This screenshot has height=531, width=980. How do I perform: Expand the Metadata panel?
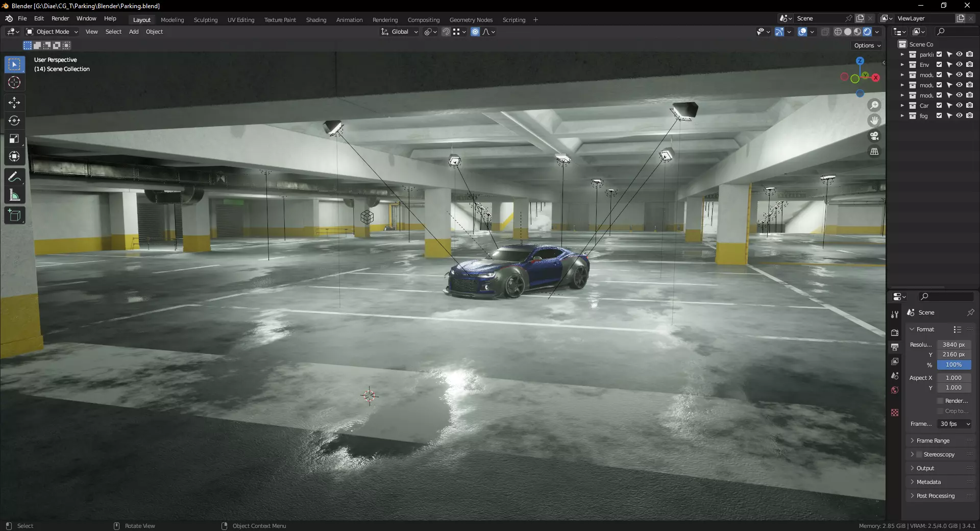[928, 482]
